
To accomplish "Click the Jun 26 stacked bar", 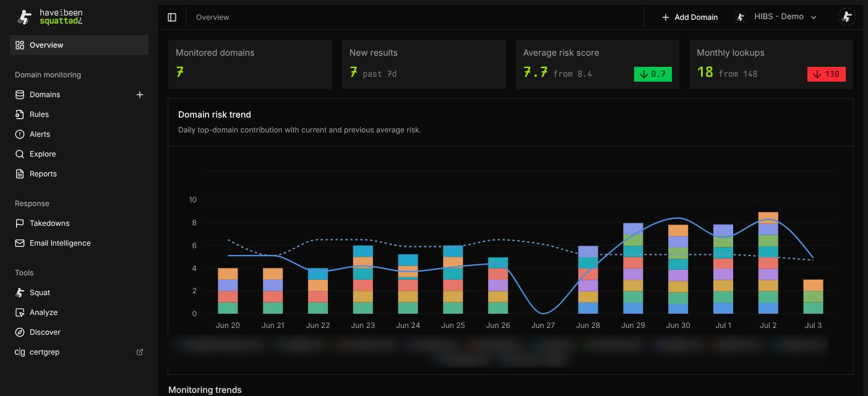I will pos(498,285).
